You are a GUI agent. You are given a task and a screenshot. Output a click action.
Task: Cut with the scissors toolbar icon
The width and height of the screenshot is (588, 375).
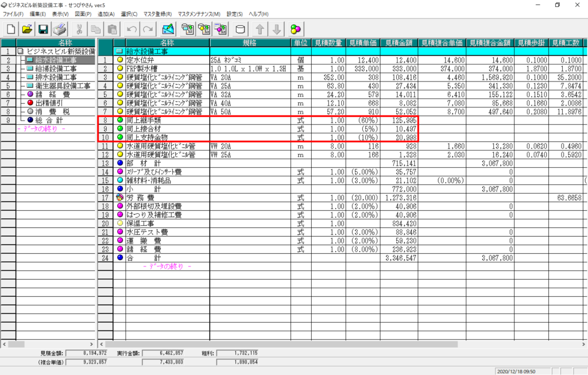tap(79, 29)
